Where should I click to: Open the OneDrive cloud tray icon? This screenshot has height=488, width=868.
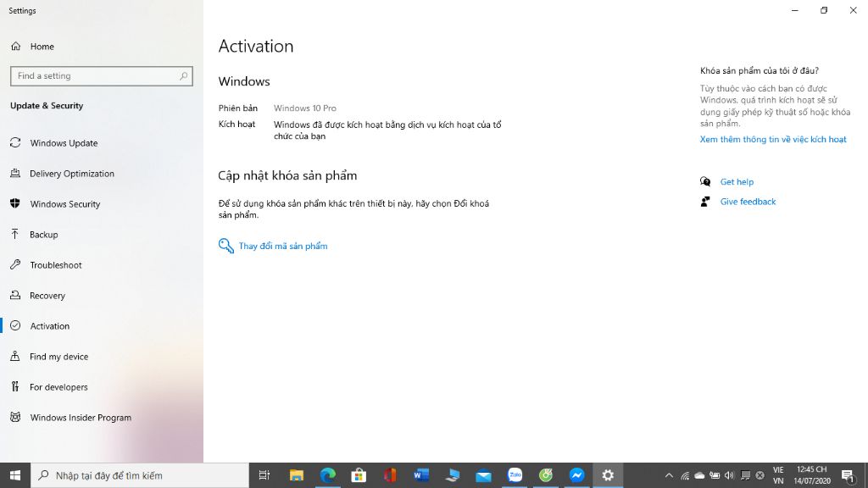(699, 475)
